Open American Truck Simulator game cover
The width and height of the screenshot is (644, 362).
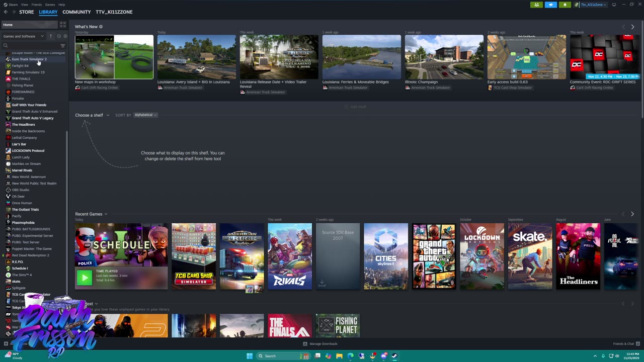pos(242,256)
